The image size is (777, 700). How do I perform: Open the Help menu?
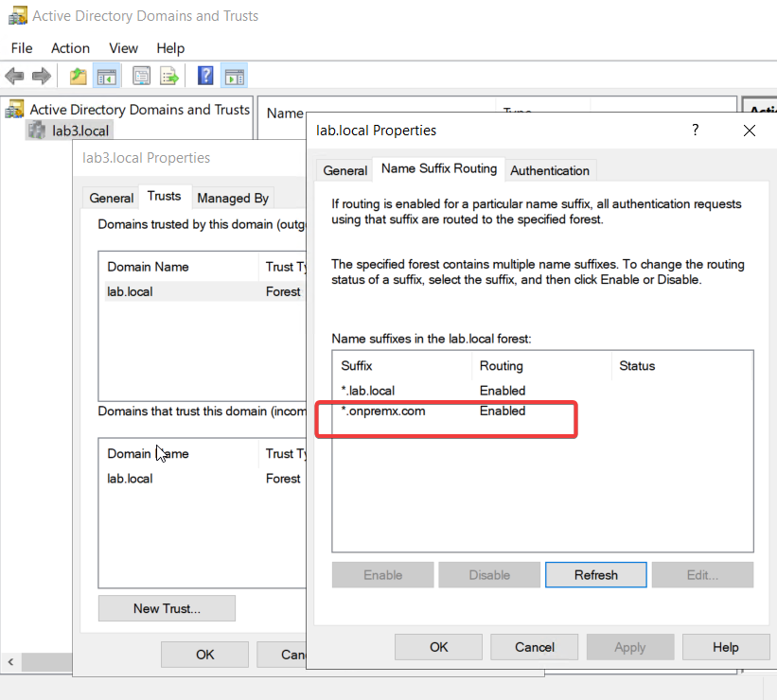click(170, 48)
